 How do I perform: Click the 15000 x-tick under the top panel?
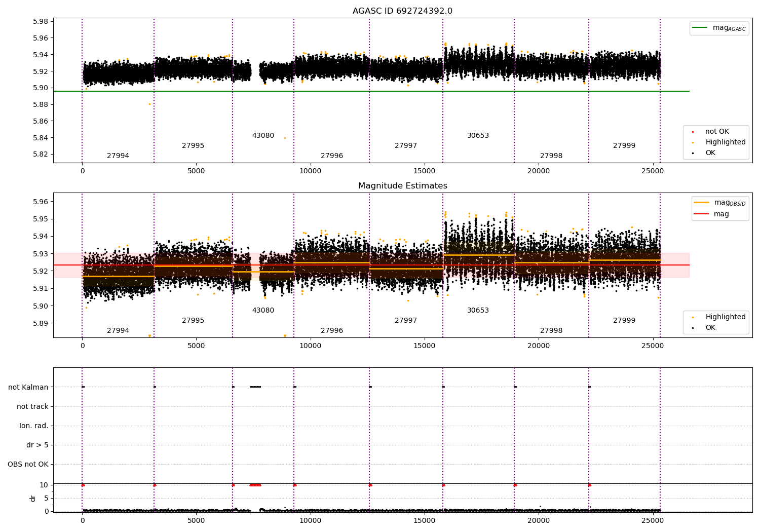pos(425,171)
